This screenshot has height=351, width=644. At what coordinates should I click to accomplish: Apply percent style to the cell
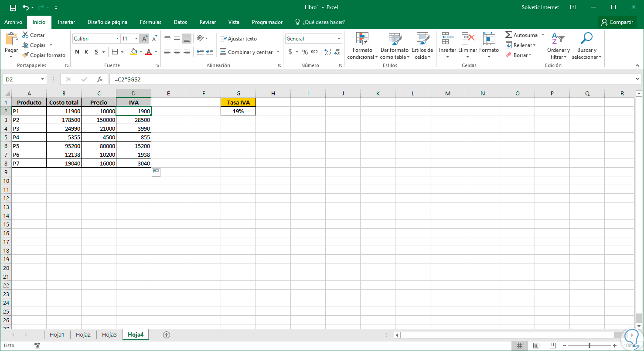tap(305, 52)
